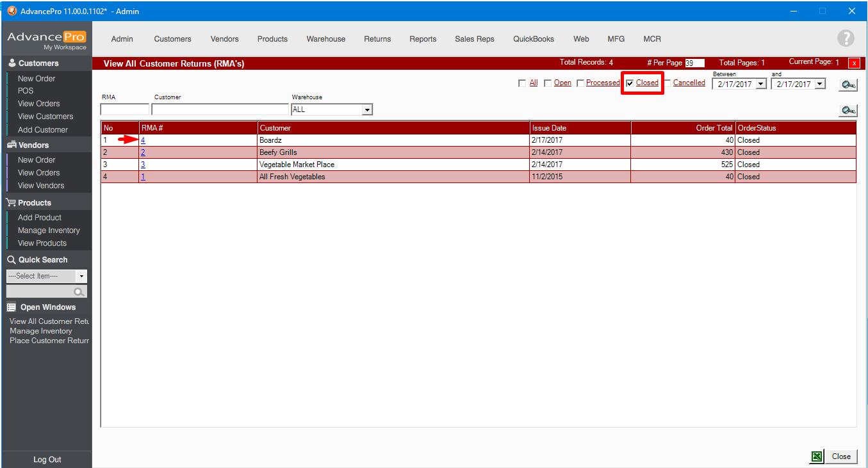
Task: Close the returns panel with red x icon
Action: coord(854,63)
